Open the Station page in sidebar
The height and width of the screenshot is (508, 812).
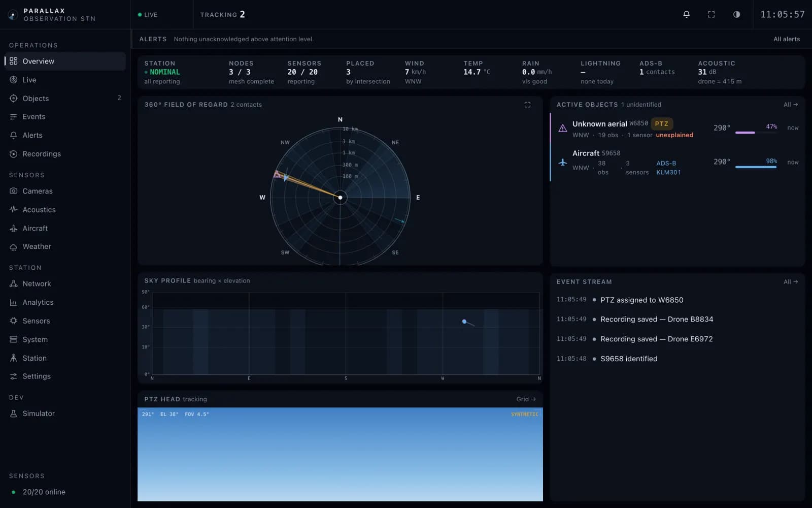(x=65, y=358)
